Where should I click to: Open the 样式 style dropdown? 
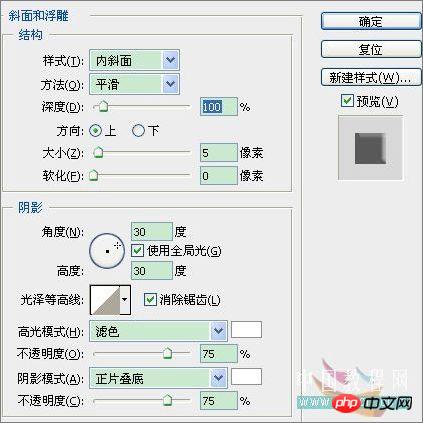pyautogui.click(x=134, y=60)
